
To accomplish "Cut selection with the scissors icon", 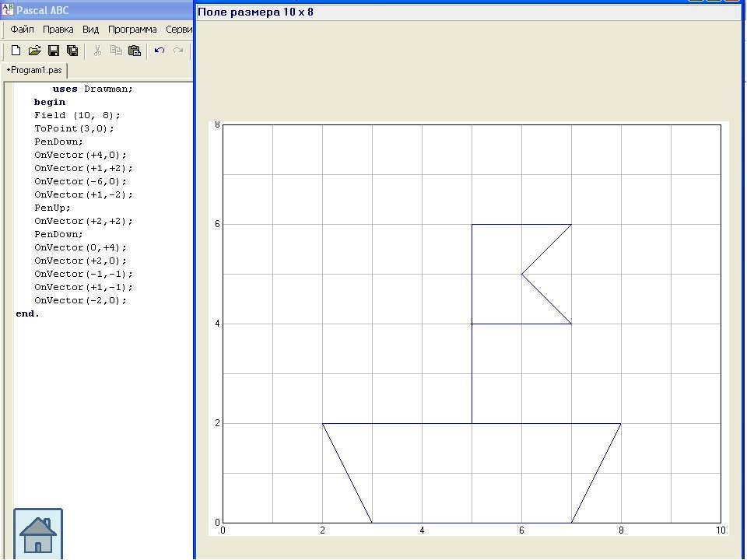I will coord(98,51).
